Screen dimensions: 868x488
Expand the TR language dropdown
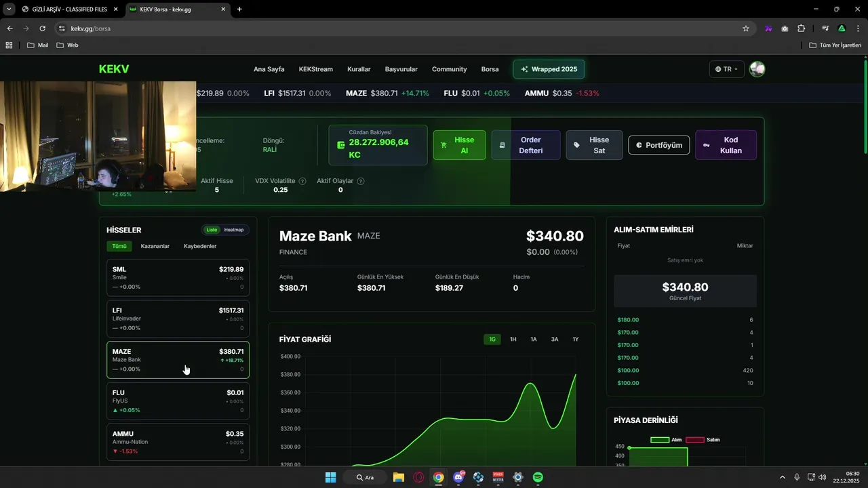tap(727, 69)
